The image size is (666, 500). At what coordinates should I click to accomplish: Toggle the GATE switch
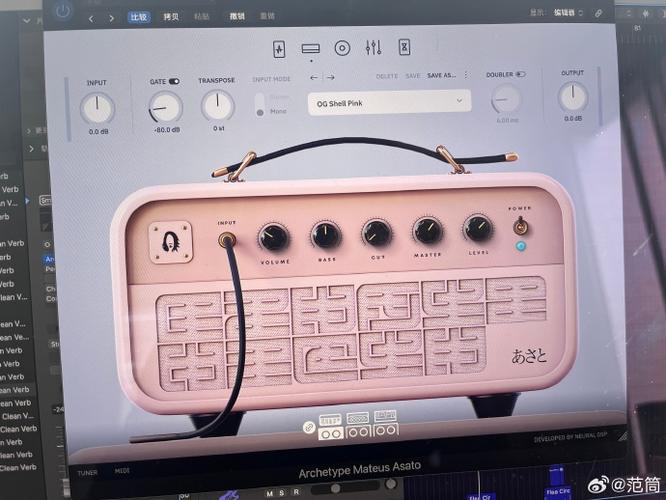click(174, 81)
